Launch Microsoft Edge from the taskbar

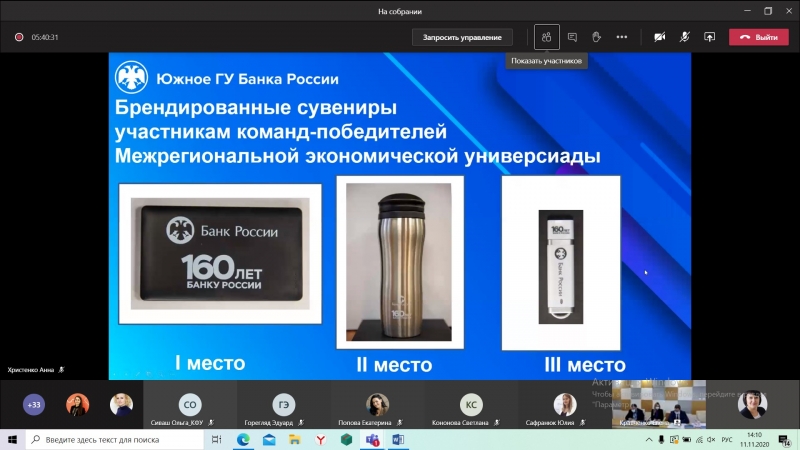pyautogui.click(x=243, y=439)
